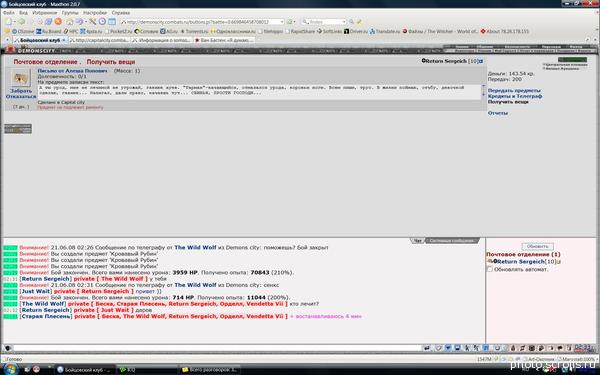
Task: Open the Избранное menu
Action: pos(44,13)
